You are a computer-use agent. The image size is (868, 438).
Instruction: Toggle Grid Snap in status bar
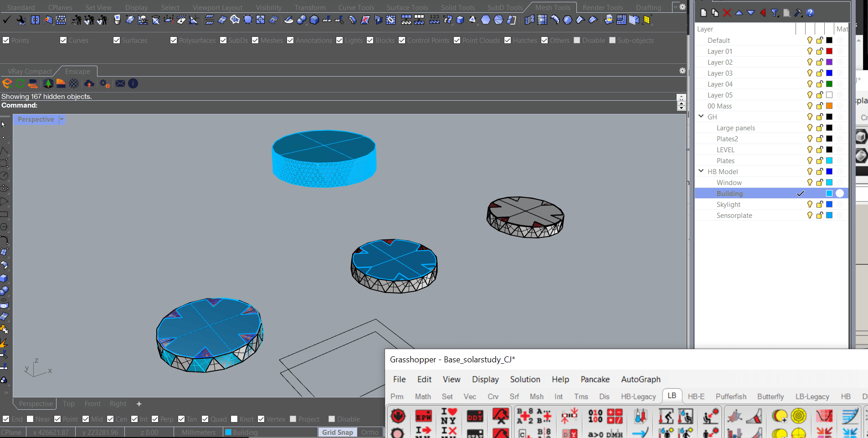click(338, 432)
